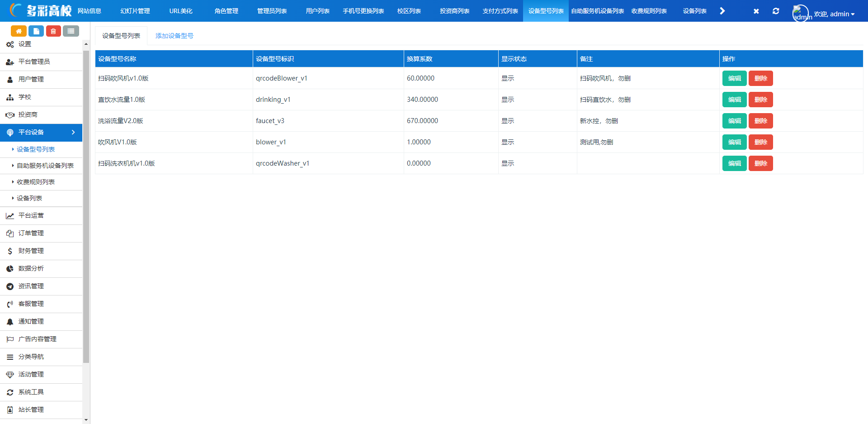This screenshot has height=424, width=868.
Task: Click the 多彩高校 logo
Action: click(41, 10)
